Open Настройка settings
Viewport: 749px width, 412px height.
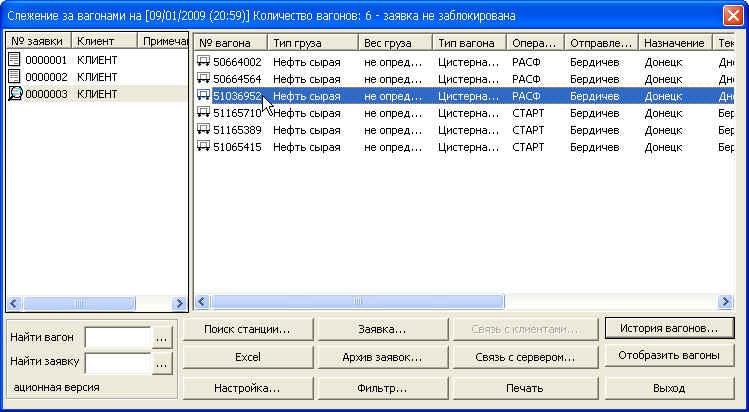[247, 388]
